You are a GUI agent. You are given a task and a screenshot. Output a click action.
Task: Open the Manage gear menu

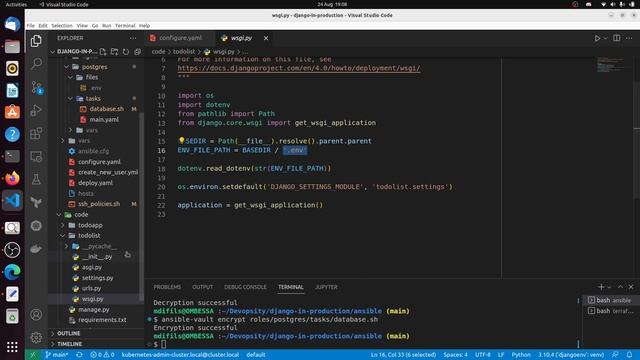(36, 338)
